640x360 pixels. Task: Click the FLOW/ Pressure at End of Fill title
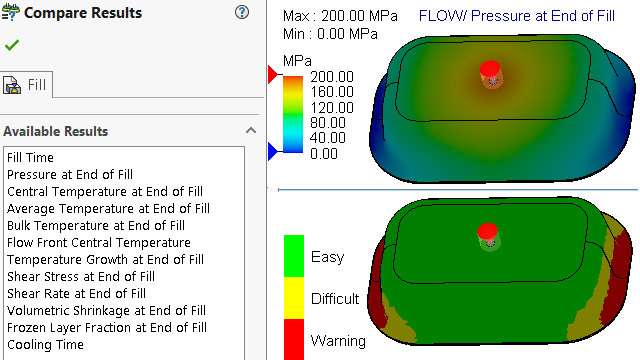tap(517, 16)
